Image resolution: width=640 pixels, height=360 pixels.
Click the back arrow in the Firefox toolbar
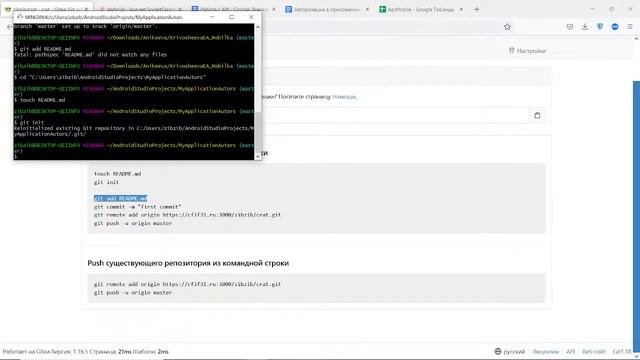click(9, 27)
